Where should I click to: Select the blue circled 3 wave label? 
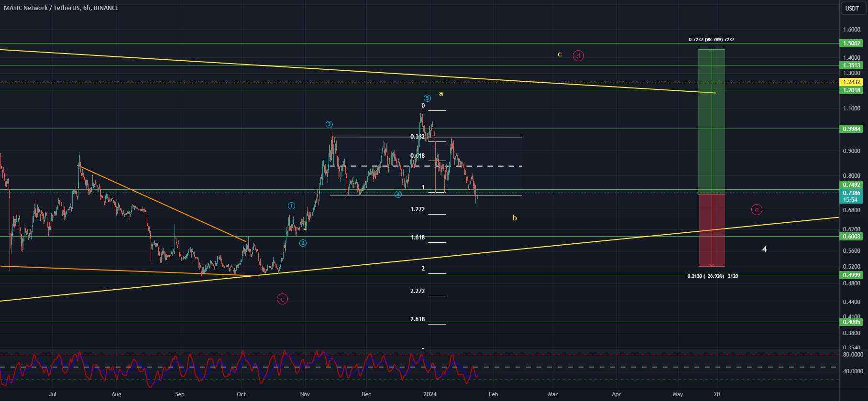[x=329, y=125]
